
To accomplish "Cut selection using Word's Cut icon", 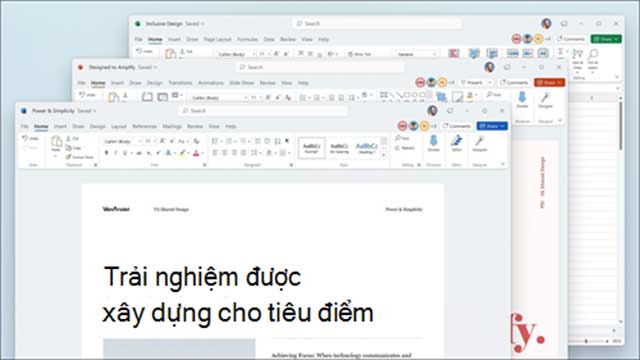I will point(69,139).
